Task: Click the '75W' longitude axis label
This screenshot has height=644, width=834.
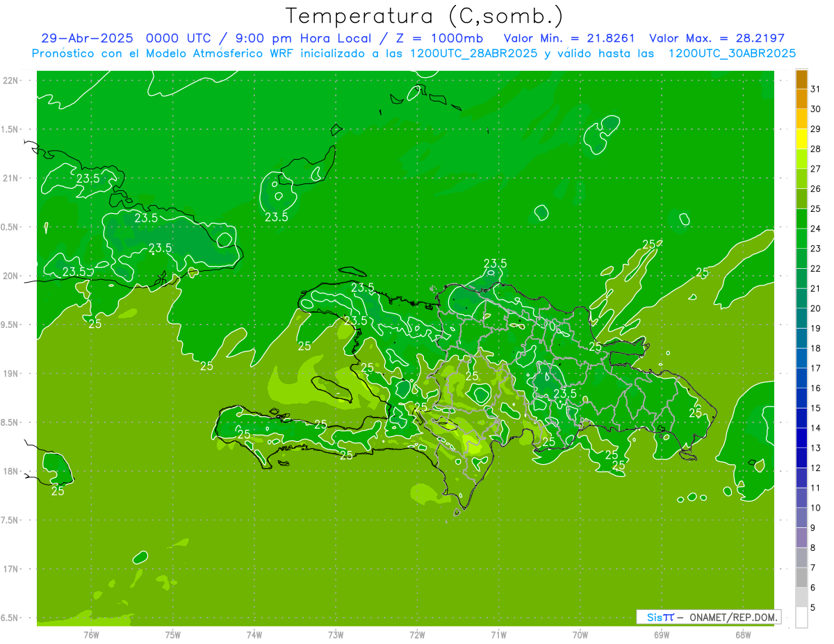Action: click(172, 635)
